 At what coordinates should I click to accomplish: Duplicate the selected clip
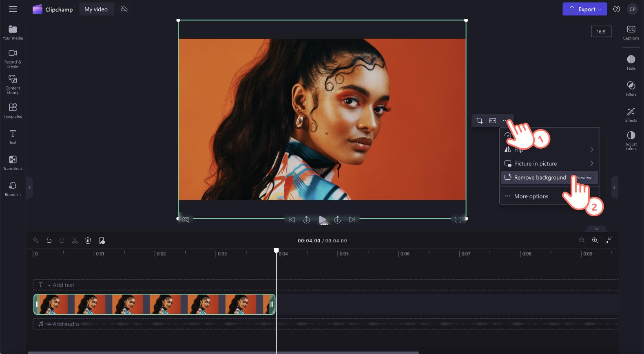[x=102, y=240]
